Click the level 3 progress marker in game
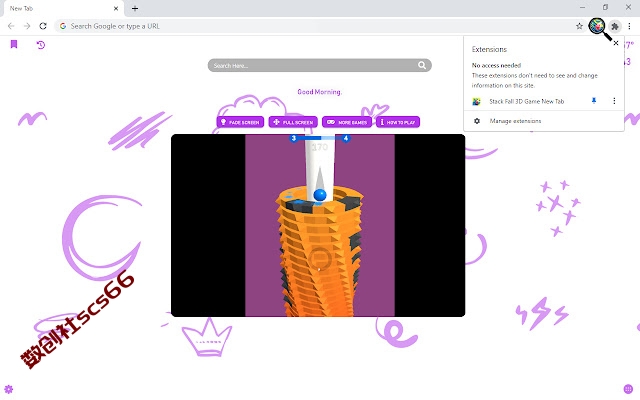The width and height of the screenshot is (640, 400). pos(293,138)
